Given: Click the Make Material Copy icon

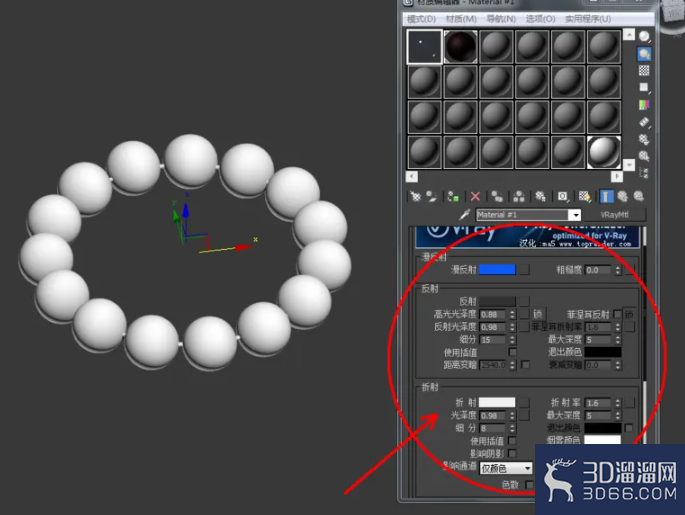Looking at the screenshot, I should (x=497, y=197).
